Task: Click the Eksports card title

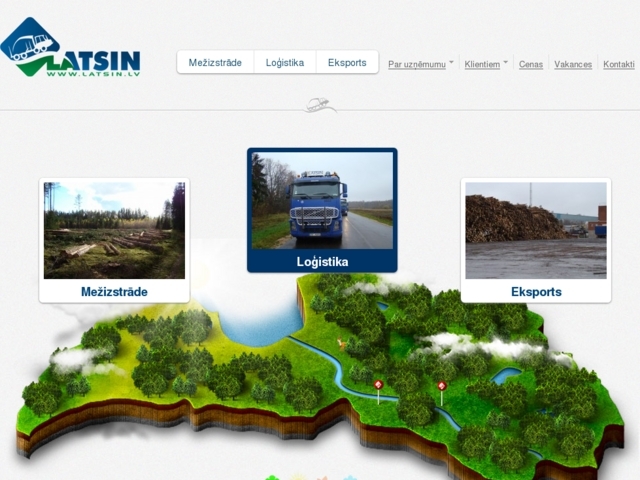Action: point(536,292)
